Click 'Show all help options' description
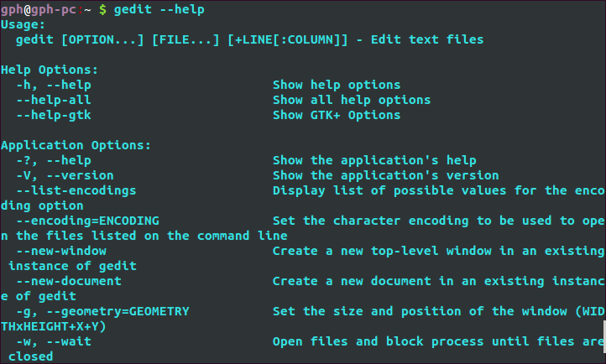This screenshot has height=364, width=606. click(352, 100)
